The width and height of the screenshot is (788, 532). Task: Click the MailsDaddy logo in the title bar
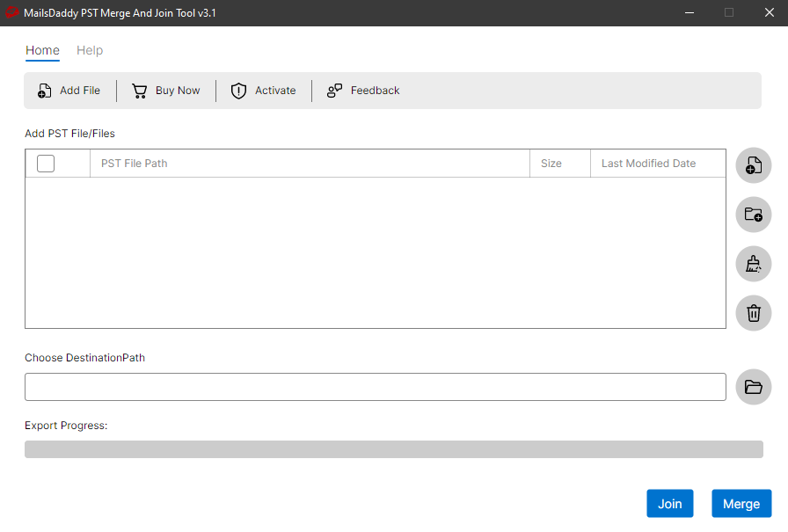click(11, 12)
